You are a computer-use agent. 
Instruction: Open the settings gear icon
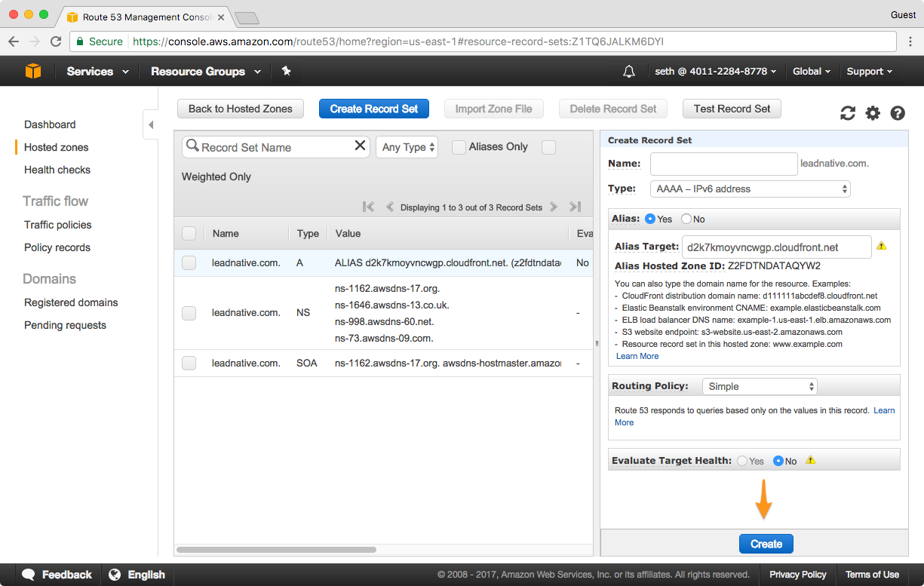tap(873, 113)
